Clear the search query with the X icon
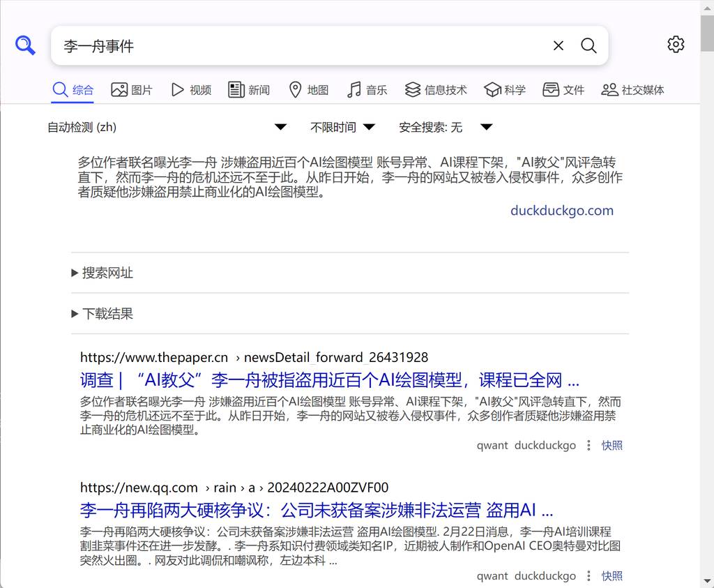This screenshot has width=714, height=588. (558, 46)
